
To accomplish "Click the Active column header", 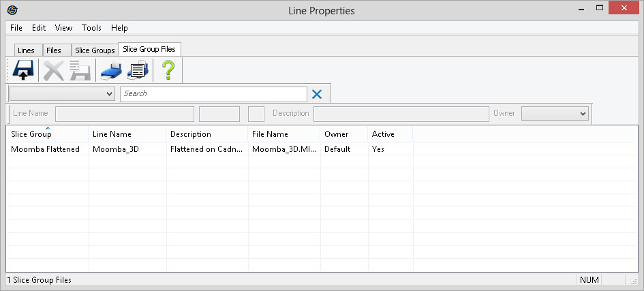I will point(383,134).
